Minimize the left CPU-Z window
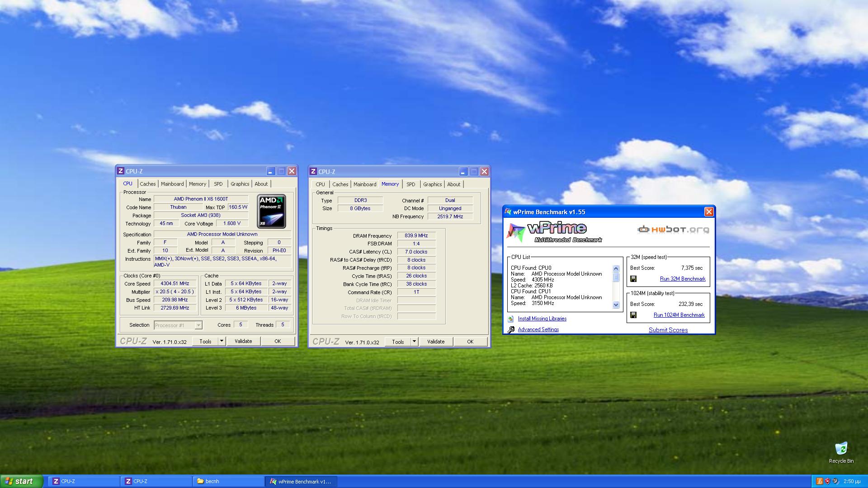This screenshot has width=868, height=488. (270, 171)
